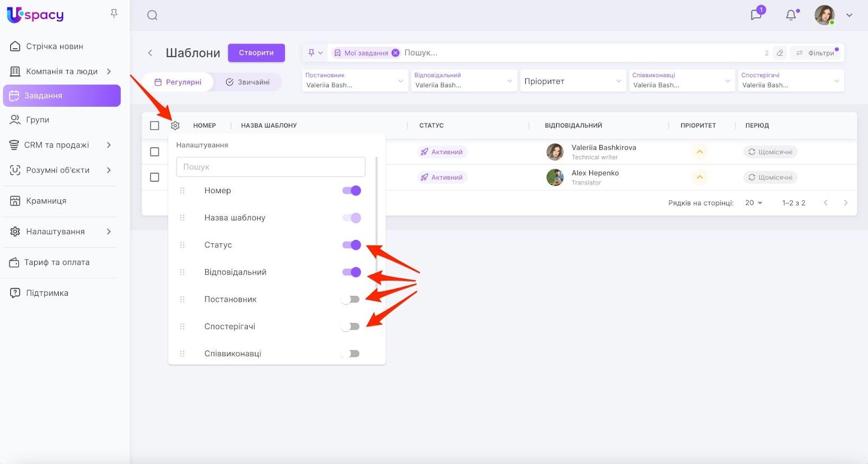Click Щомісячні period in Valeriia's row
Image resolution: width=868 pixels, height=464 pixels.
(770, 152)
